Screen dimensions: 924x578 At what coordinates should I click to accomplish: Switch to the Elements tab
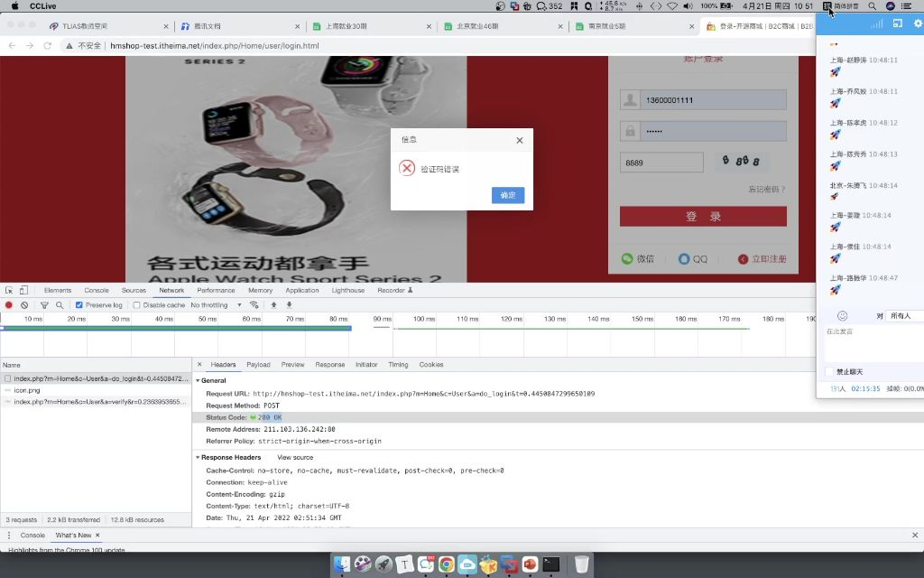click(58, 290)
